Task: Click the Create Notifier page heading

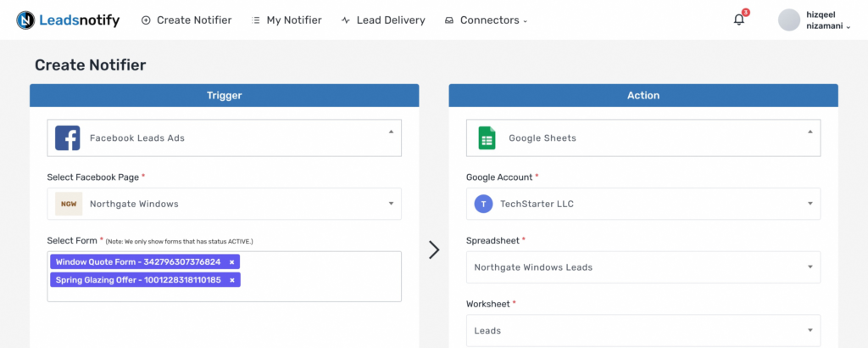Action: (x=90, y=65)
